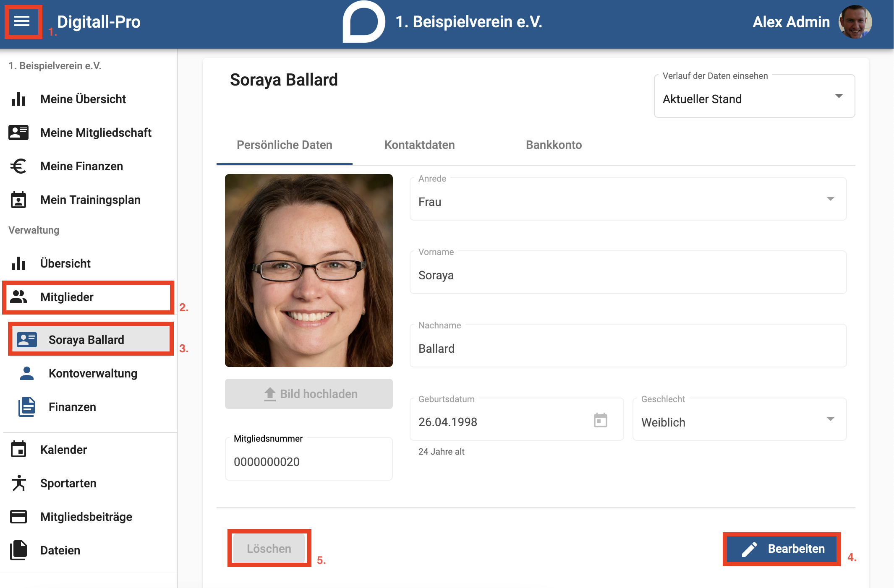Click the euro icon for Meine Finanzen
Viewport: 894px width, 588px height.
click(x=18, y=166)
